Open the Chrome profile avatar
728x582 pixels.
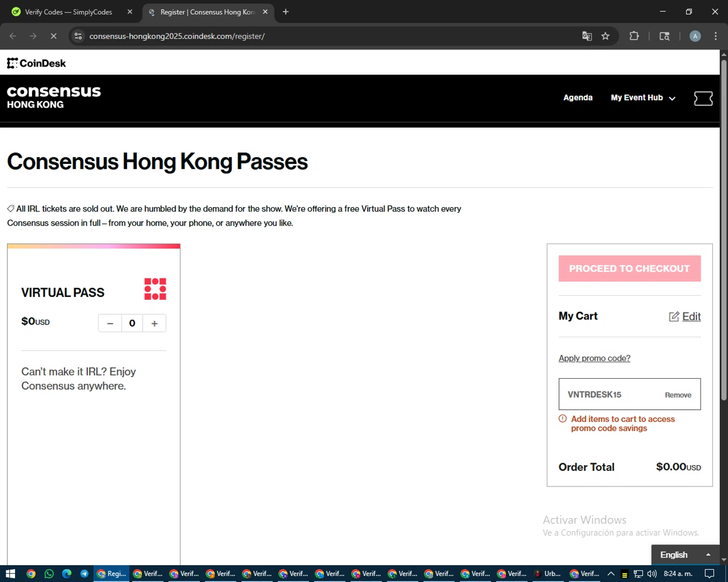pyautogui.click(x=695, y=36)
